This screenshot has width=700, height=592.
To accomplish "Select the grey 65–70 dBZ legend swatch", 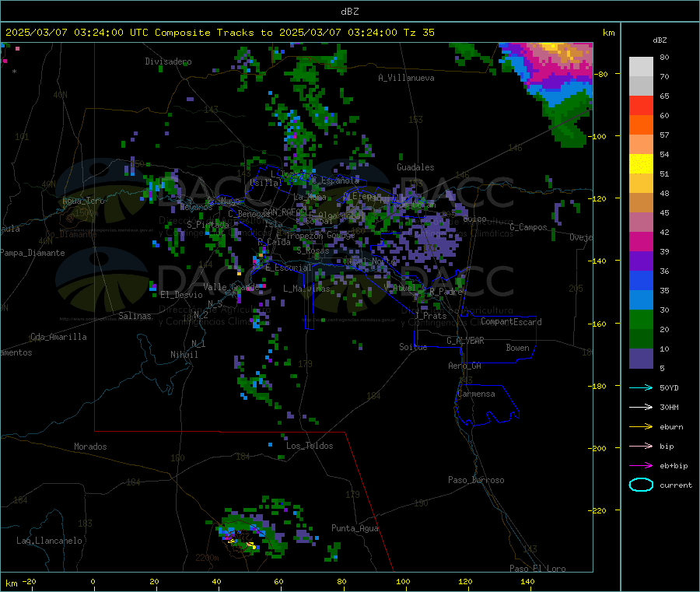I will click(641, 86).
